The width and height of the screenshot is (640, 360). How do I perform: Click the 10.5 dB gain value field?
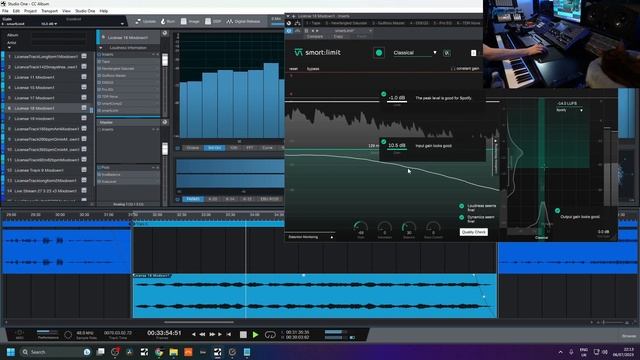coord(397,145)
